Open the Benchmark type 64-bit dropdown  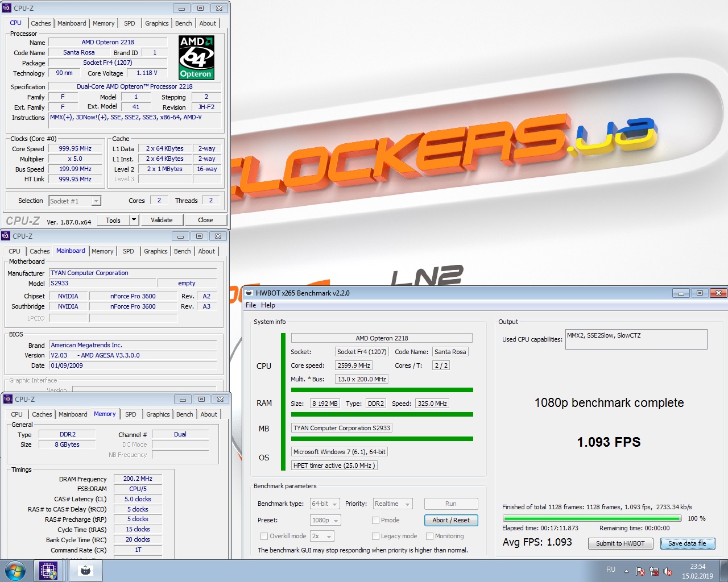[325, 504]
